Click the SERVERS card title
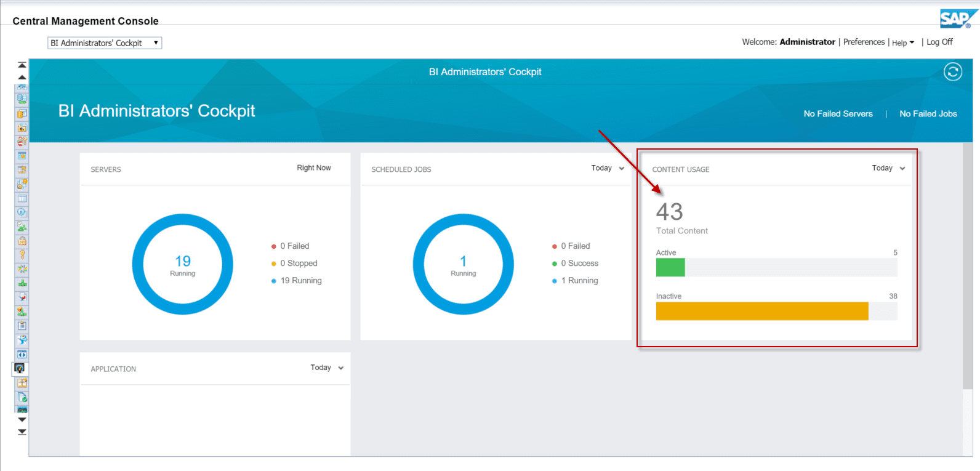Image resolution: width=980 pixels, height=471 pixels. 106,169
